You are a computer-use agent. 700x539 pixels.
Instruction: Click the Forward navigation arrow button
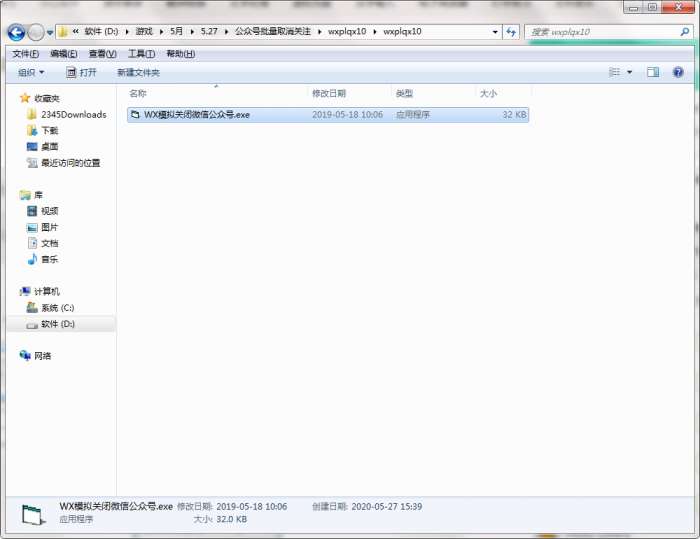pos(36,32)
